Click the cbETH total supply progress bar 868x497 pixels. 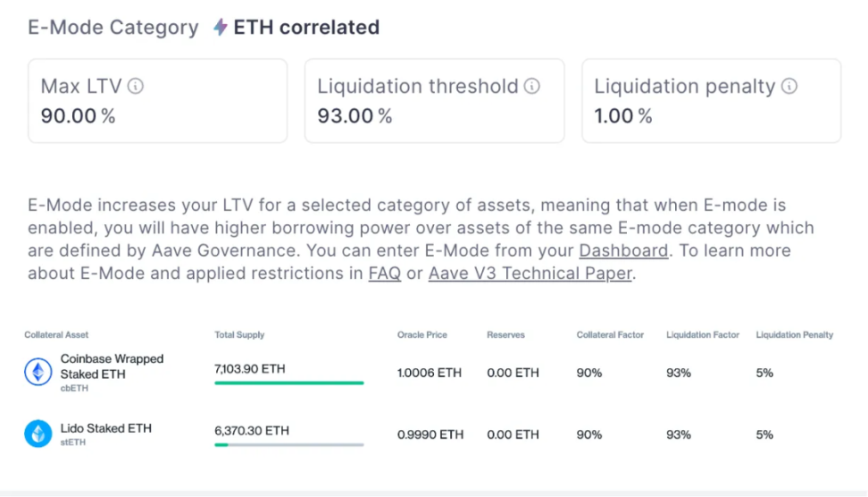[289, 383]
